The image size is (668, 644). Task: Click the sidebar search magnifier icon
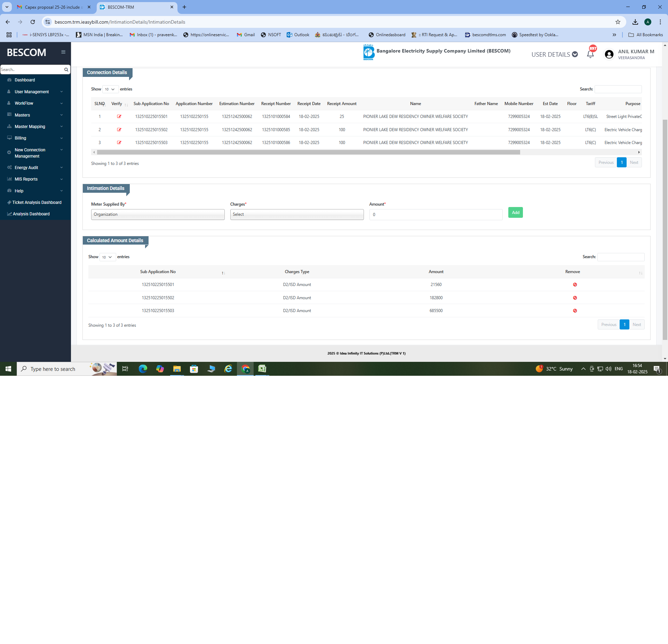[66, 70]
